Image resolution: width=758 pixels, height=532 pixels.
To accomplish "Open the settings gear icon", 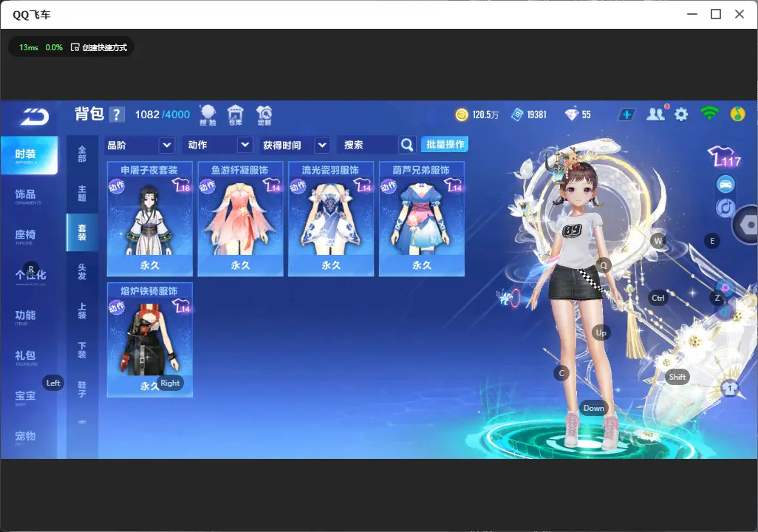I will (x=681, y=115).
